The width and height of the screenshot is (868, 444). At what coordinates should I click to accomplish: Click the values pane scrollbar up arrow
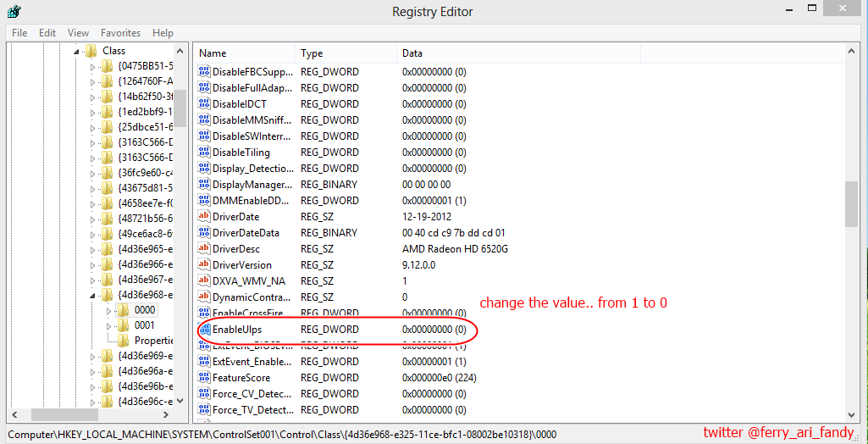[x=851, y=50]
